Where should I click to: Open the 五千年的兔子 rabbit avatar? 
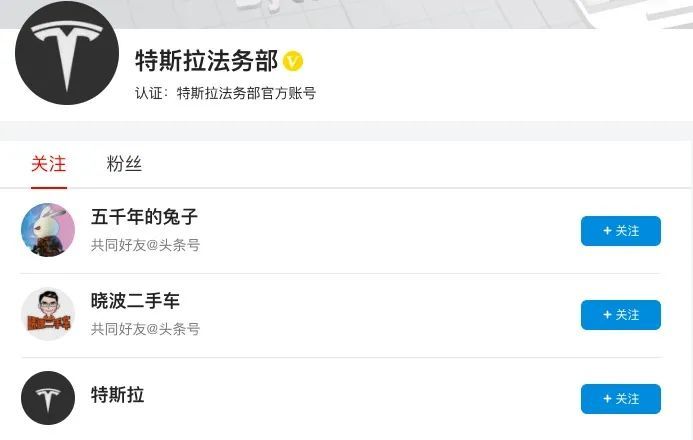pos(48,230)
